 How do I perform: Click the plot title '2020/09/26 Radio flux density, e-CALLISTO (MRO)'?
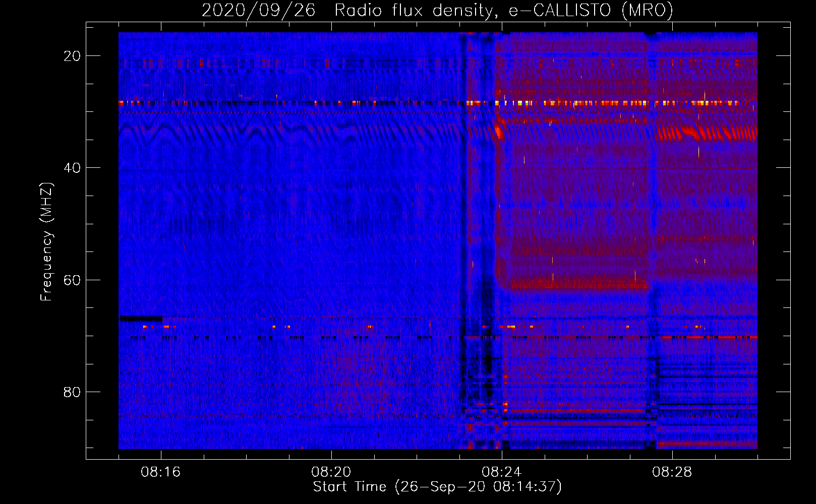point(437,10)
